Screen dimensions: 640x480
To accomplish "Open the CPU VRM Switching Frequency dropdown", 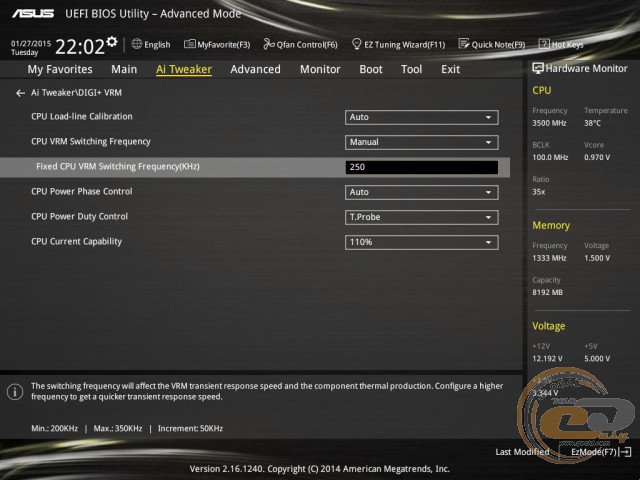I will tap(422, 142).
